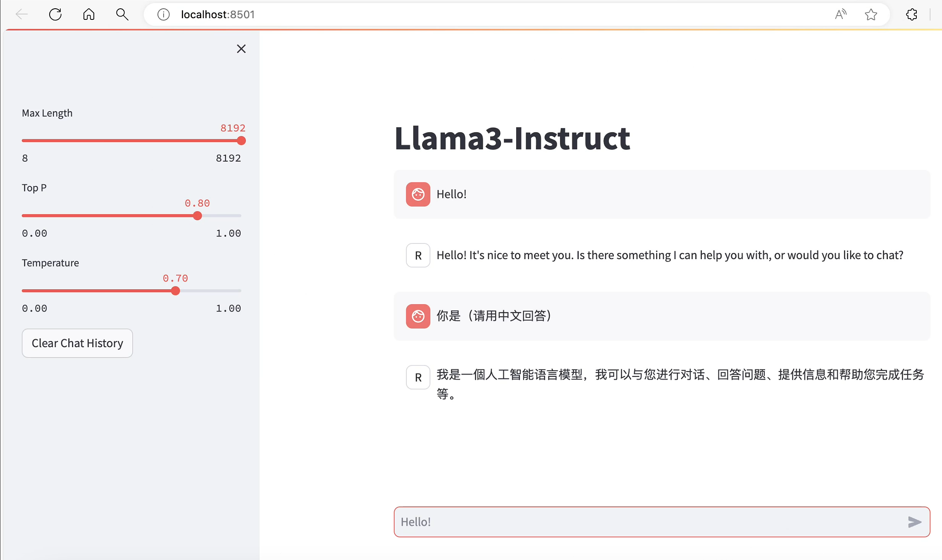
Task: Click the user avatar icon in chat
Action: [x=418, y=194]
